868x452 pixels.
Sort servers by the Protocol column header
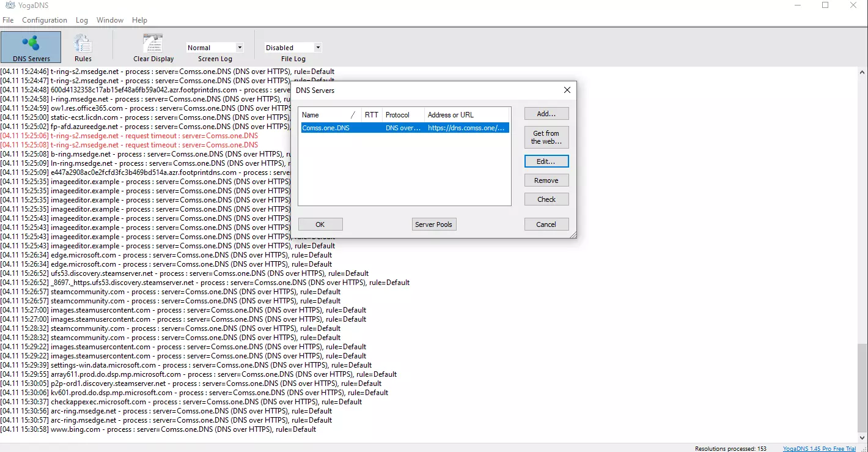pyautogui.click(x=403, y=115)
